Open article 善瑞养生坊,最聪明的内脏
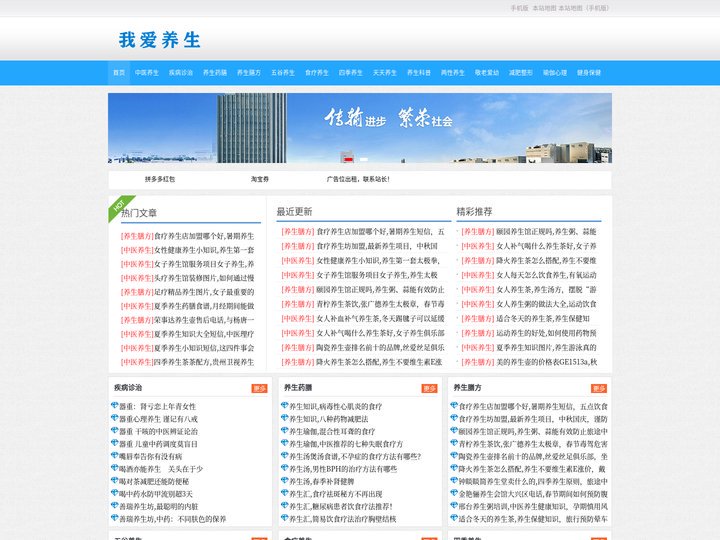This screenshot has width=720, height=540. click(x=159, y=506)
